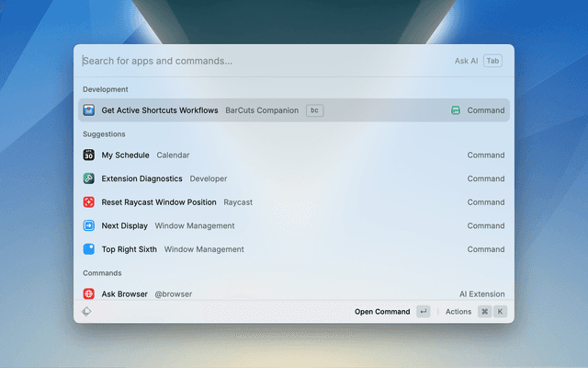Click the BarCuts Companion app icon

(x=88, y=110)
